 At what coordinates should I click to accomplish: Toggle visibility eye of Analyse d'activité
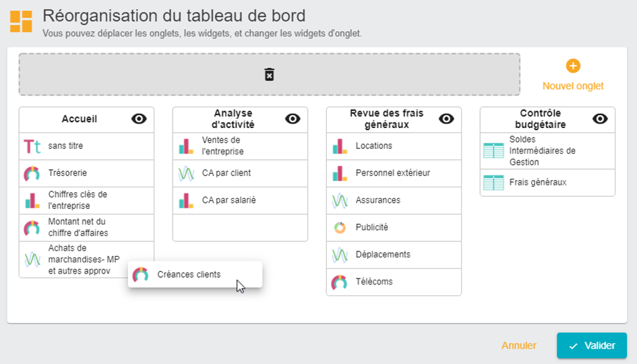[x=293, y=119]
